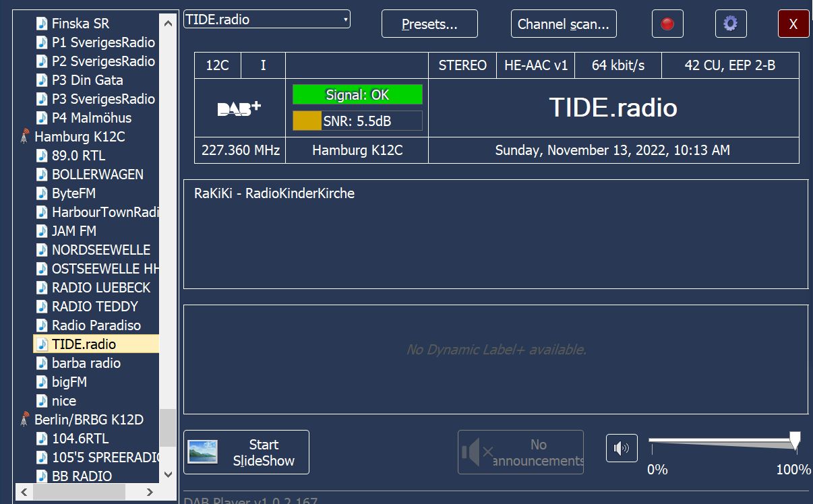This screenshot has height=504, width=813.
Task: Open the TIDE.radio station dropdown
Action: point(266,20)
